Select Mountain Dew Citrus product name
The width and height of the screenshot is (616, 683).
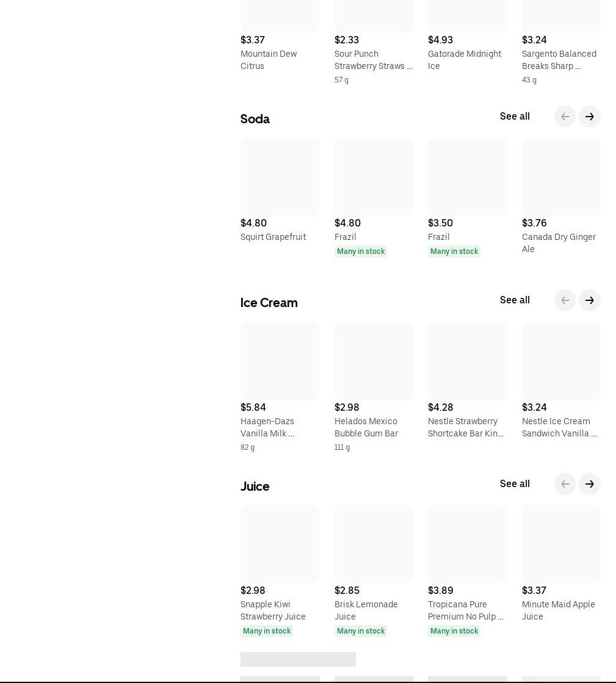tap(269, 60)
